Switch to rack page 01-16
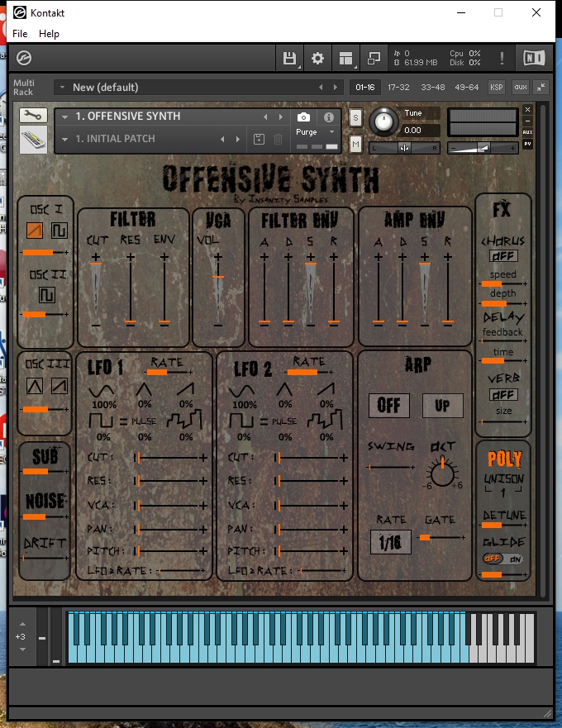Screen dimensions: 562x728 [x=365, y=88]
